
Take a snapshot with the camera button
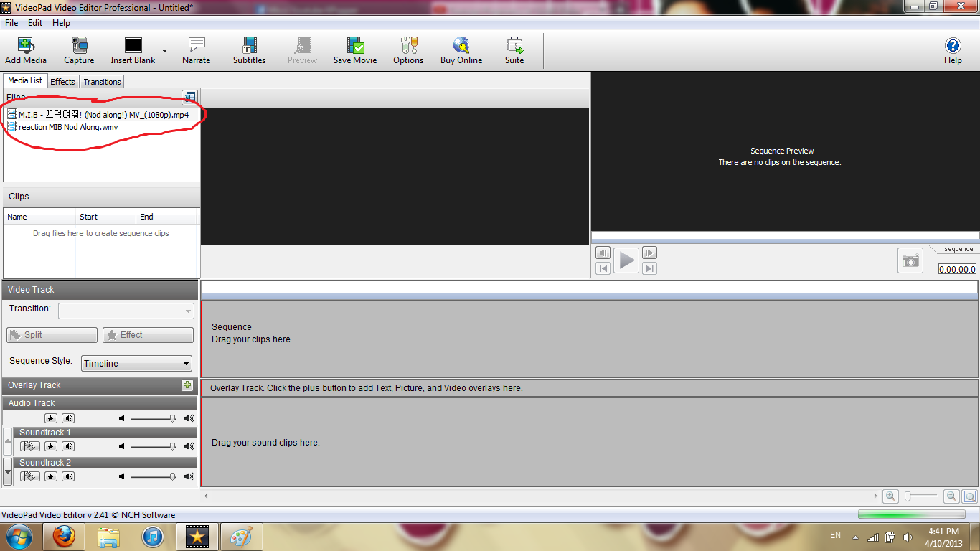pyautogui.click(x=910, y=260)
